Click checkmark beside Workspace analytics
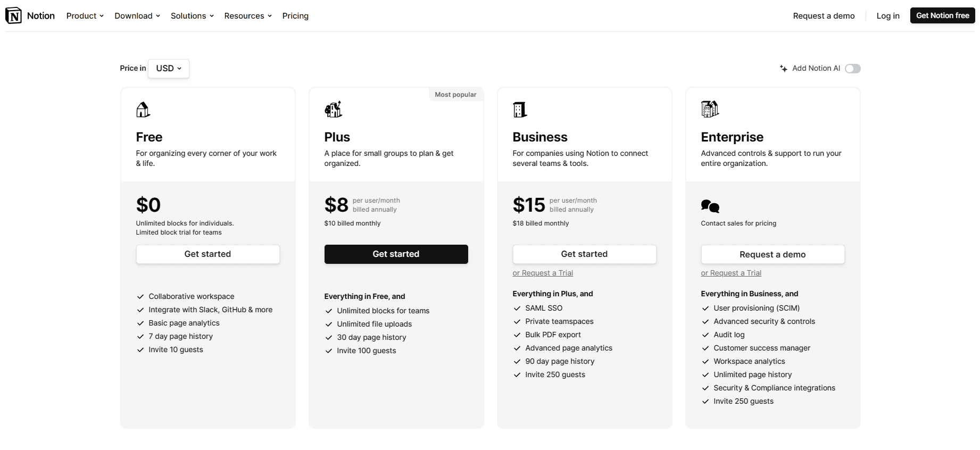Screen dimensions: 980x450 (x=705, y=362)
